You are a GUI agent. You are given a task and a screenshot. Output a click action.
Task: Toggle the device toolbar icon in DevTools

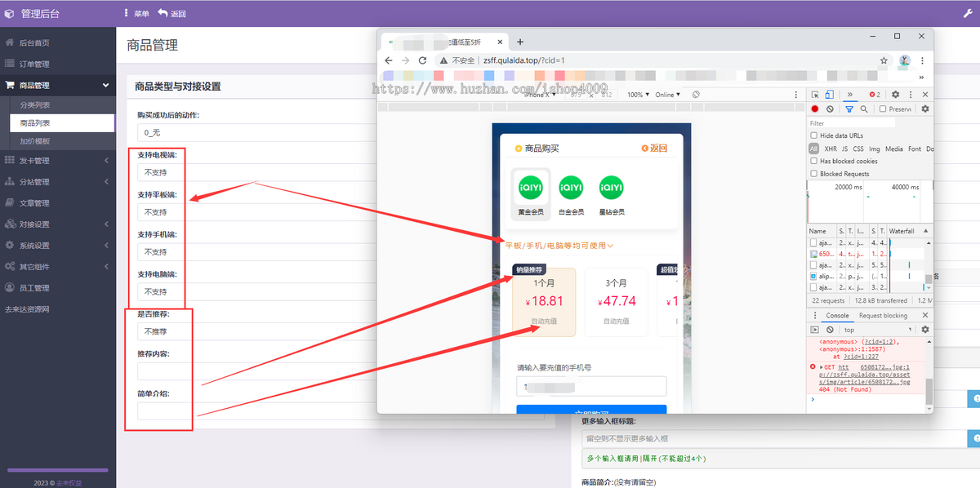click(x=829, y=95)
